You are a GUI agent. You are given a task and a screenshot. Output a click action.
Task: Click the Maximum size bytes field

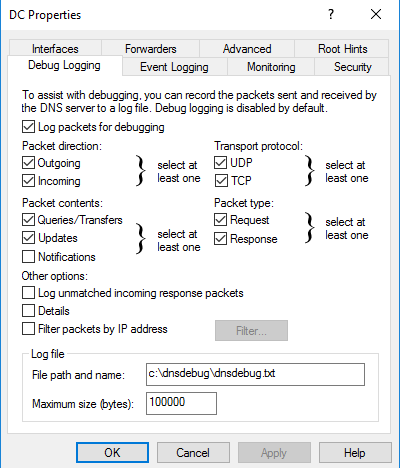(x=181, y=403)
